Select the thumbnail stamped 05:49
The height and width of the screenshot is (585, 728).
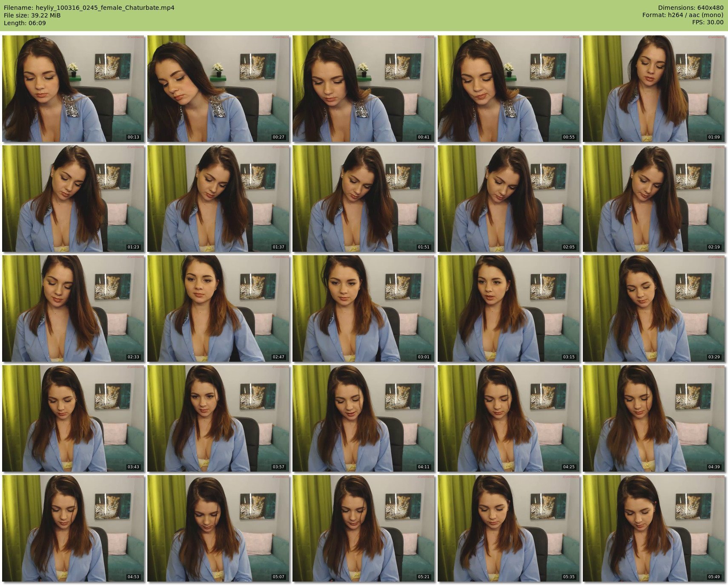(654, 528)
